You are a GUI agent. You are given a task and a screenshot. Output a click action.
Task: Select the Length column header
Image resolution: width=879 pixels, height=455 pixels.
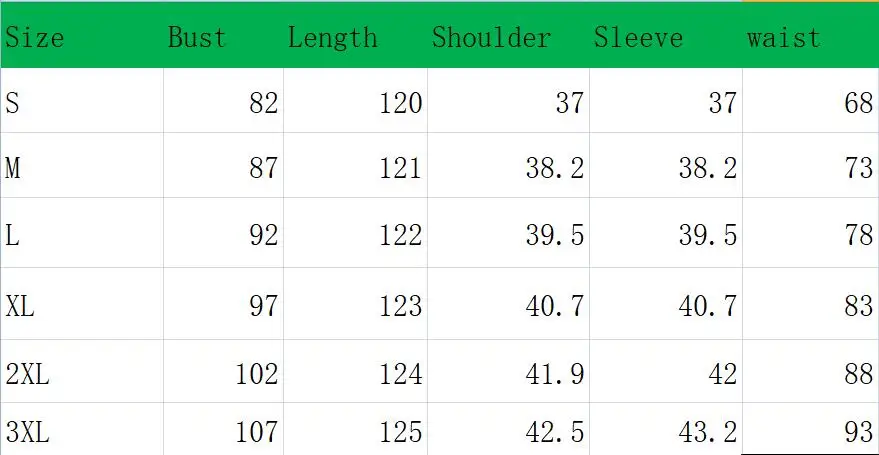tap(355, 35)
